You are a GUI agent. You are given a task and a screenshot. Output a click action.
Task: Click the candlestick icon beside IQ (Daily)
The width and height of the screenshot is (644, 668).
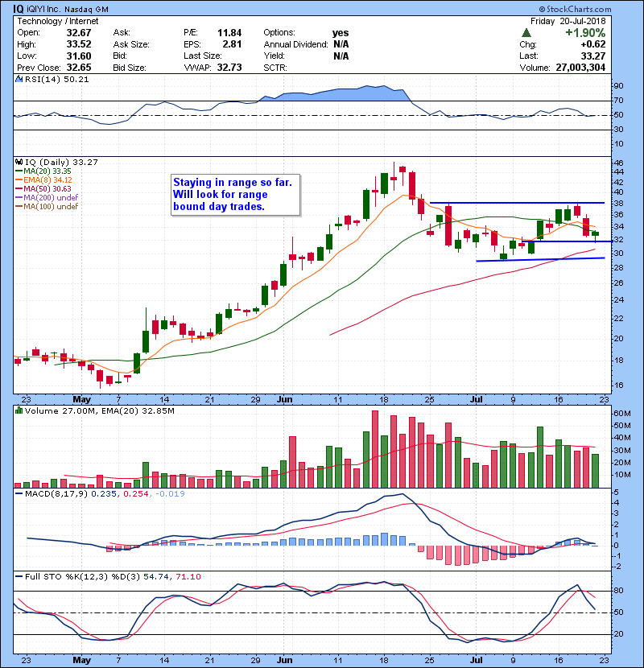click(19, 163)
